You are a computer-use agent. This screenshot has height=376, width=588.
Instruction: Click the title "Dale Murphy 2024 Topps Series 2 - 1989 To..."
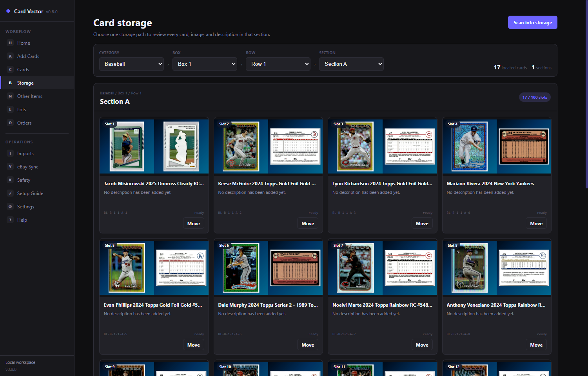(268, 305)
